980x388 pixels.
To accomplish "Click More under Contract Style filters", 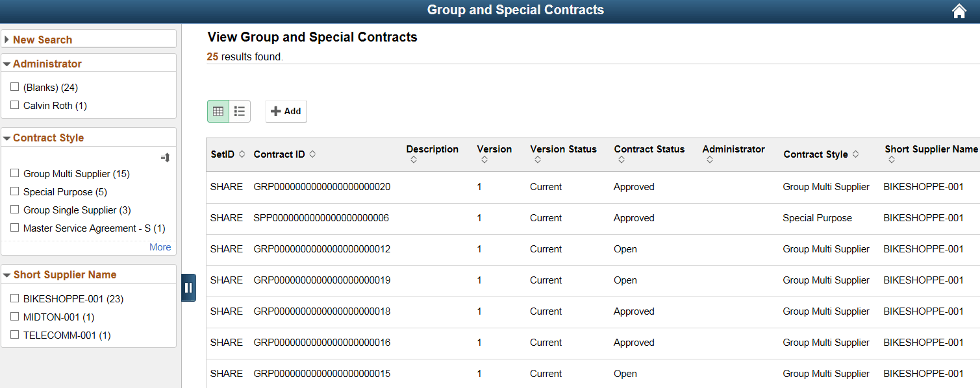I will [x=160, y=247].
